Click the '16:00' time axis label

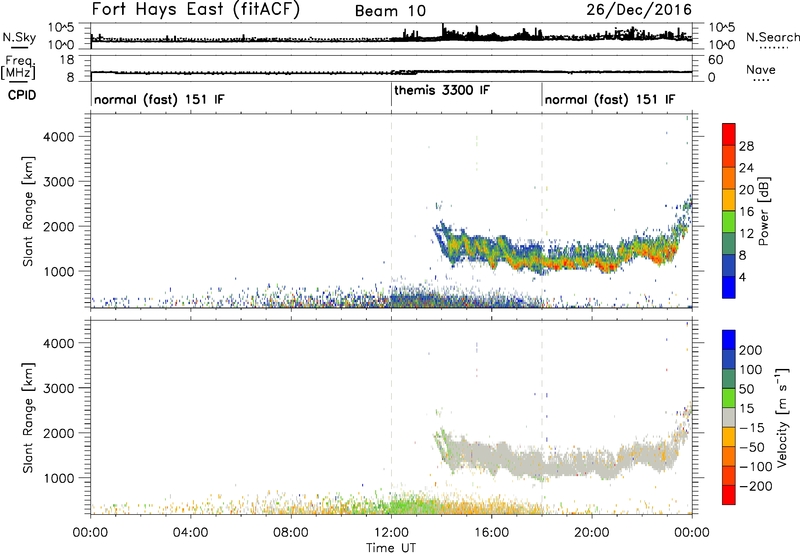coord(491,533)
